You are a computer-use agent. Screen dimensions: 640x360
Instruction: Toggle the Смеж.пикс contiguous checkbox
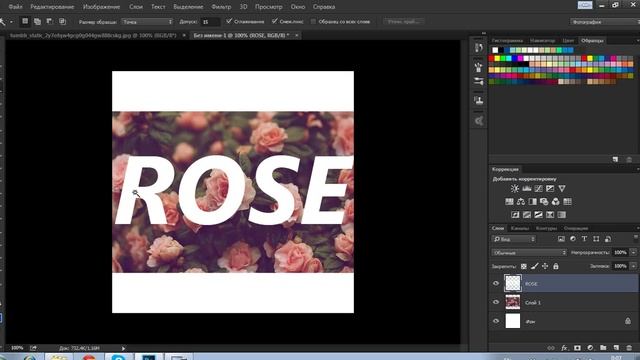point(275,21)
